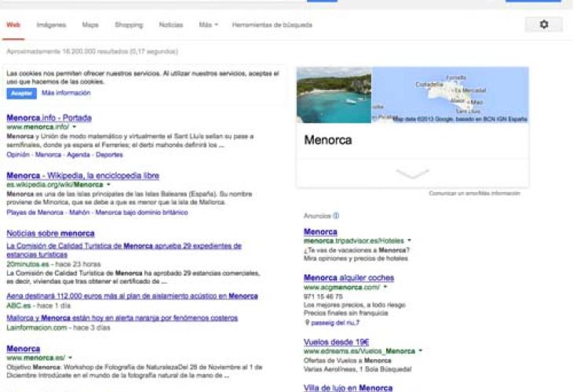Open Herramientas de búsqueda
573x392 pixels.
(x=272, y=25)
